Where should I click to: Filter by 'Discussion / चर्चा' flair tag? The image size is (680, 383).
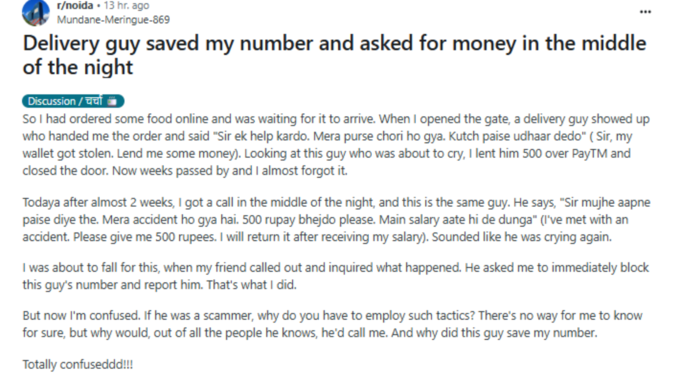pyautogui.click(x=73, y=101)
